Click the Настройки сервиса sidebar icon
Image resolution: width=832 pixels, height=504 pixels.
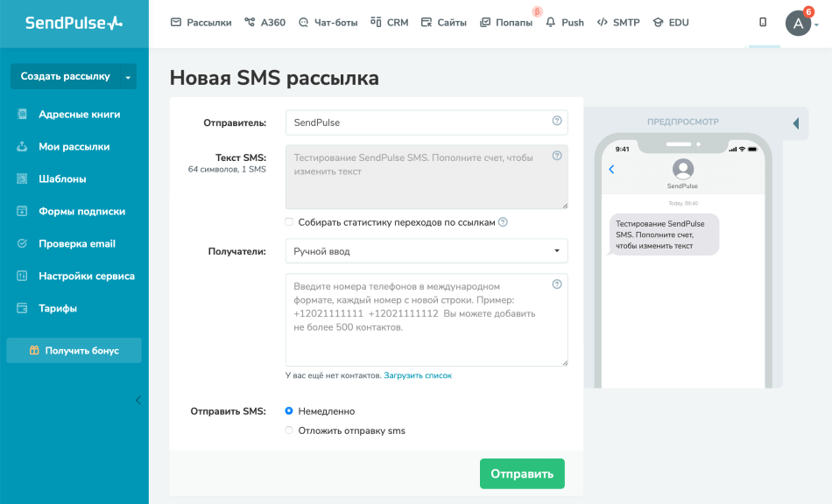[x=22, y=276]
